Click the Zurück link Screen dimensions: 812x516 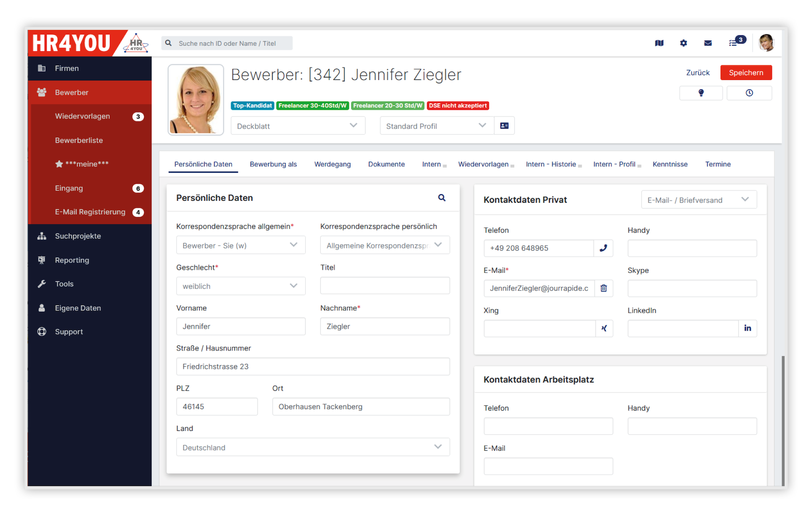click(x=697, y=72)
